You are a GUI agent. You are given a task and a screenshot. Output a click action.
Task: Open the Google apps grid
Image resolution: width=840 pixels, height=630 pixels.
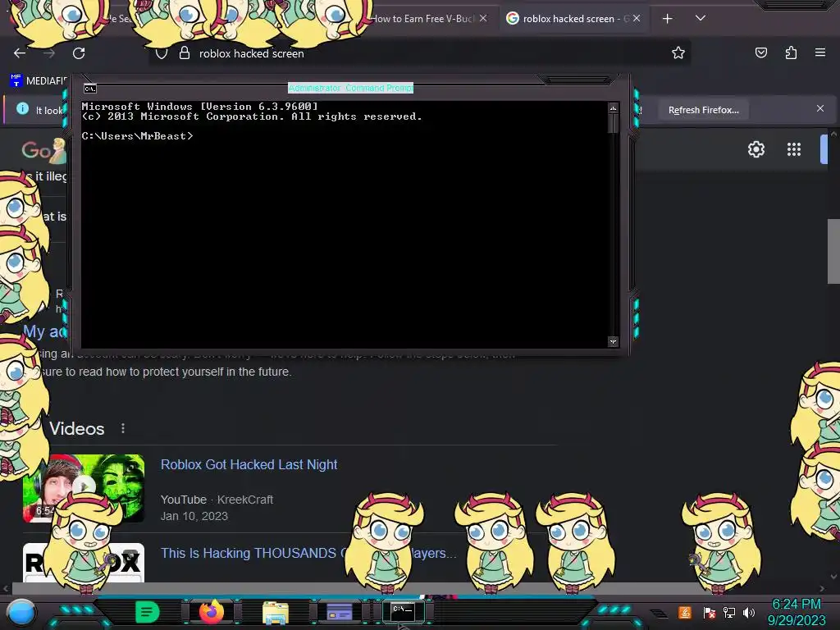tap(794, 149)
